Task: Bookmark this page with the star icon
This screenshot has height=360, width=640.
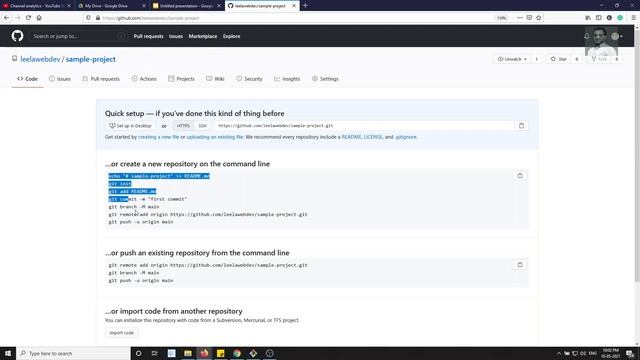Action: (538, 18)
